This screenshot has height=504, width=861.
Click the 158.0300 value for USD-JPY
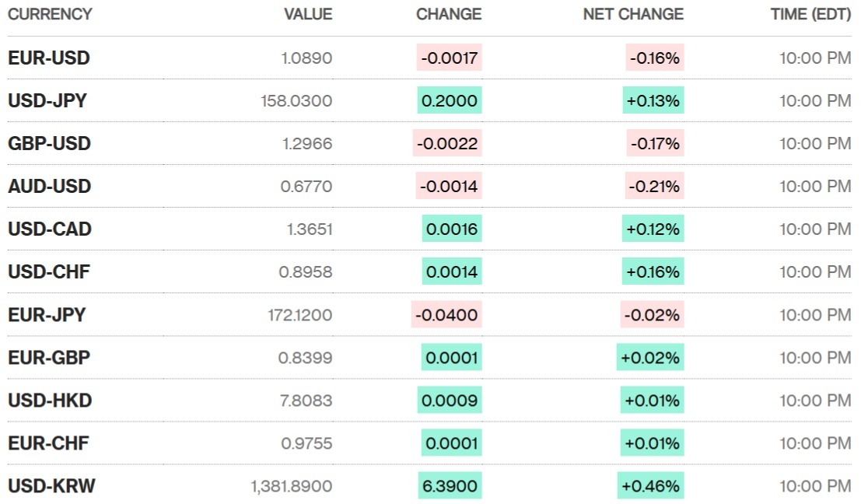click(296, 101)
